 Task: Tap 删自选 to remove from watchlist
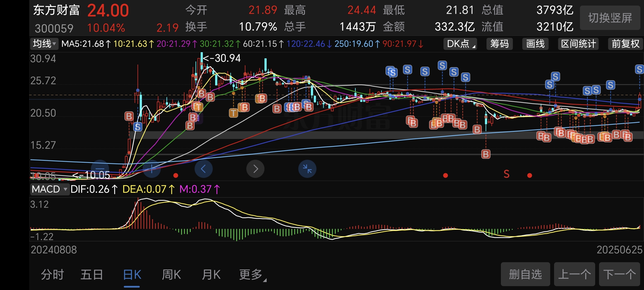tap(525, 274)
